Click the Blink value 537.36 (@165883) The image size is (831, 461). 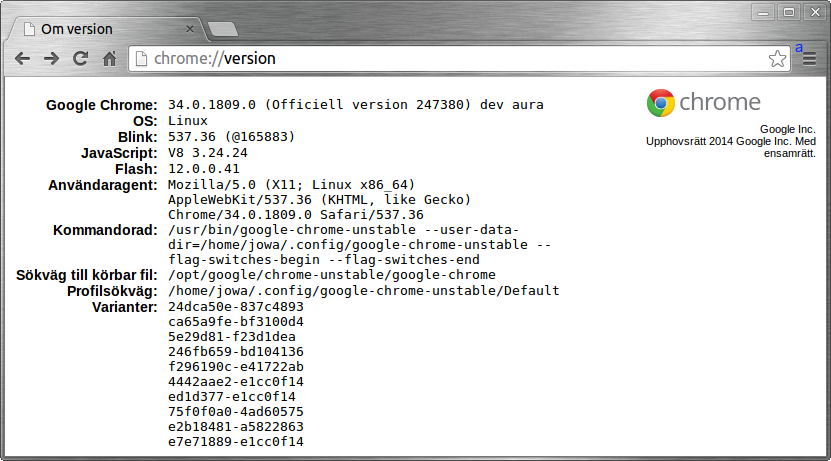tap(231, 137)
